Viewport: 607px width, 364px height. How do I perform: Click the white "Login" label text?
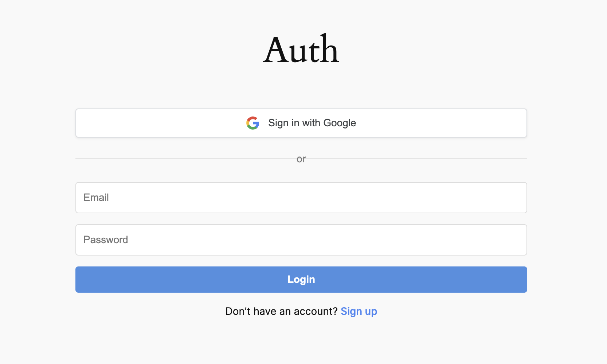(301, 280)
